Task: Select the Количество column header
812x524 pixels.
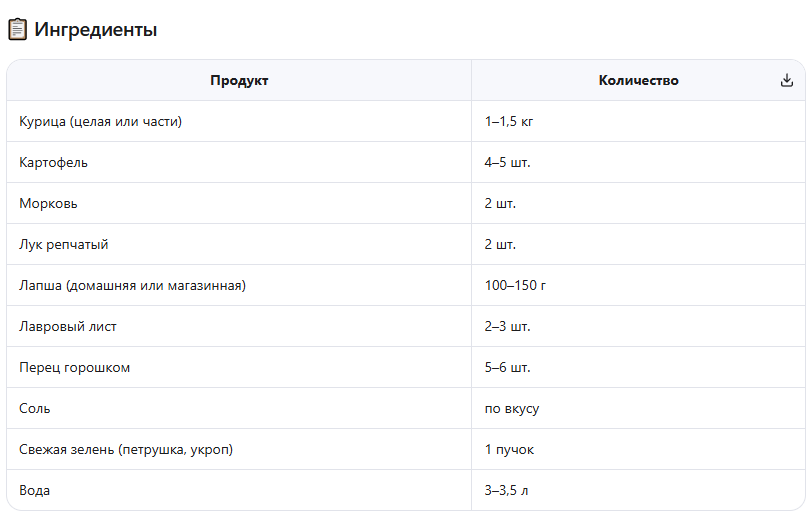Action: (638, 80)
